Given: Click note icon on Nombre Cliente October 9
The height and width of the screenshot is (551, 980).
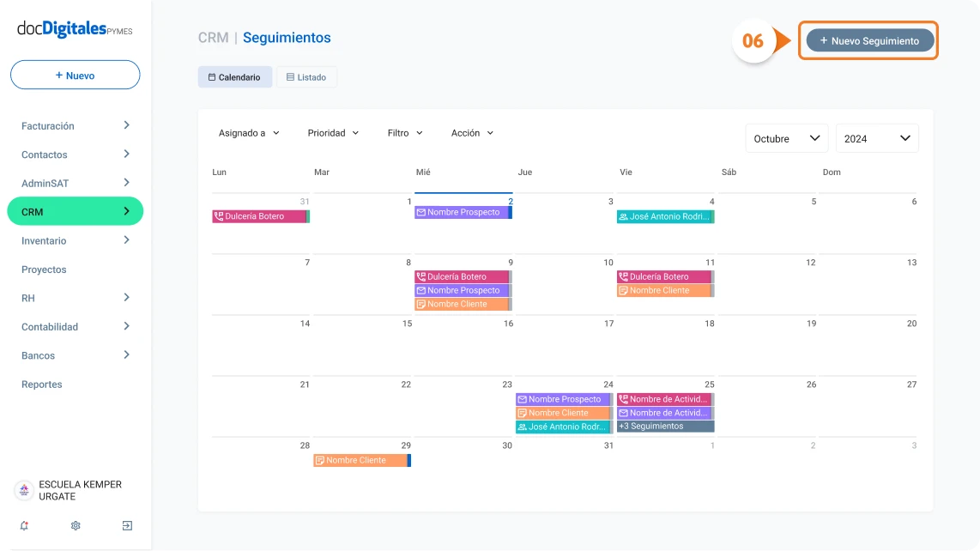Looking at the screenshot, I should pyautogui.click(x=421, y=305).
